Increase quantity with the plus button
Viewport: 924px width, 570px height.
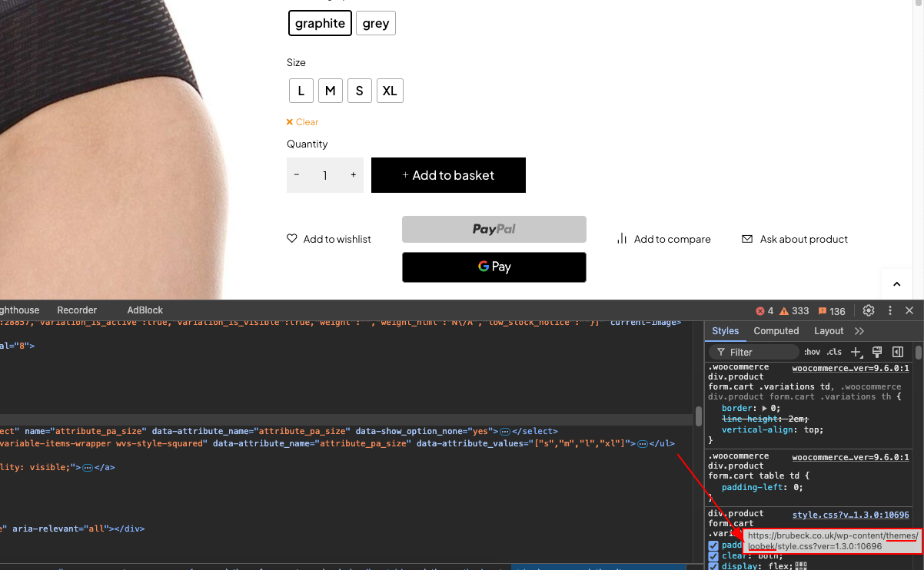[354, 175]
